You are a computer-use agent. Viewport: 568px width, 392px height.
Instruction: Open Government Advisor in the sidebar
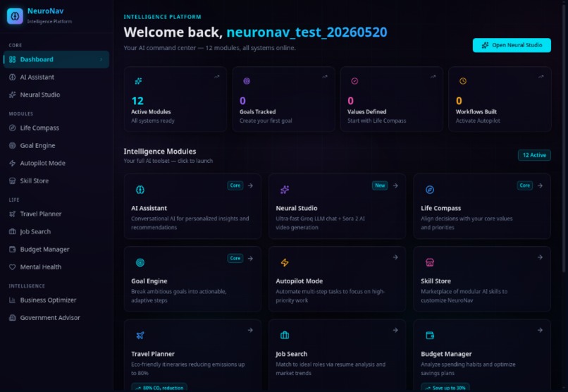pos(56,318)
